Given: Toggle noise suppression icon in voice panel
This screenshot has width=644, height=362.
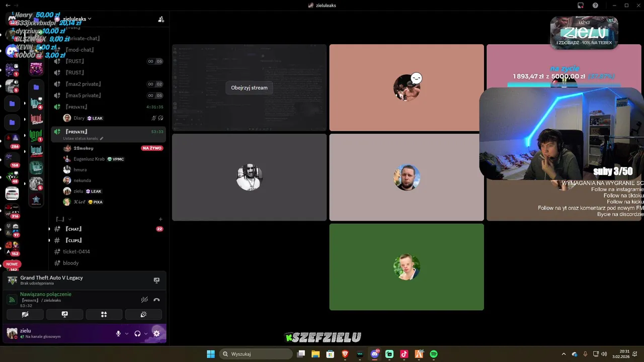Looking at the screenshot, I should coord(144,300).
